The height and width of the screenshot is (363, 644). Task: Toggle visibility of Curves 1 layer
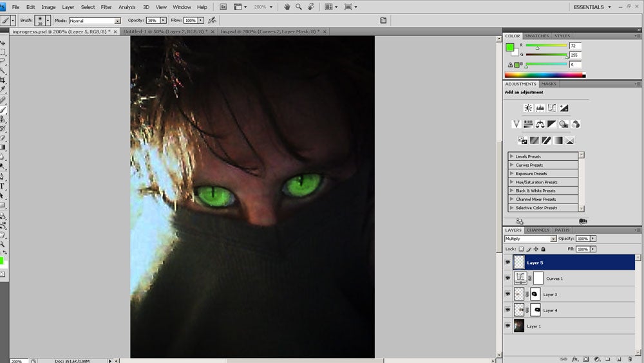[x=507, y=279]
